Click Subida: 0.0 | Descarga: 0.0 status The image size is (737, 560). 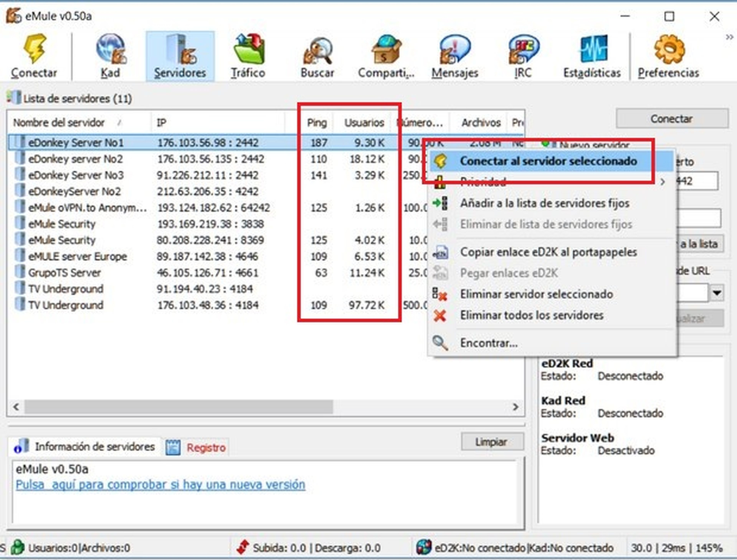coord(317,548)
